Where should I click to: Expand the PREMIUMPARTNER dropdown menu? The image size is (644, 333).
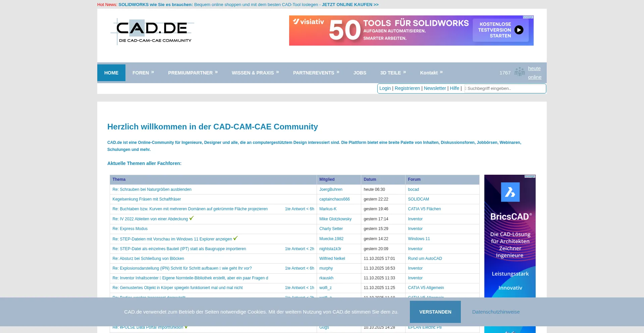pos(193,73)
